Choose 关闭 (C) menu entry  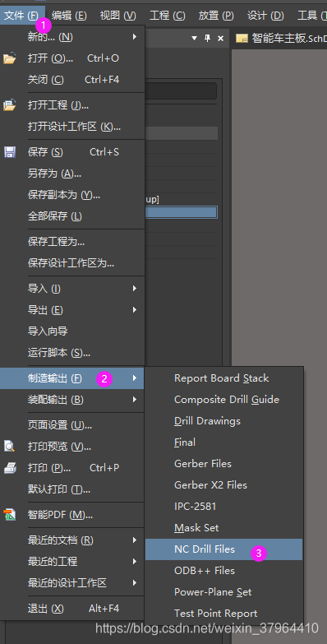pyautogui.click(x=72, y=80)
